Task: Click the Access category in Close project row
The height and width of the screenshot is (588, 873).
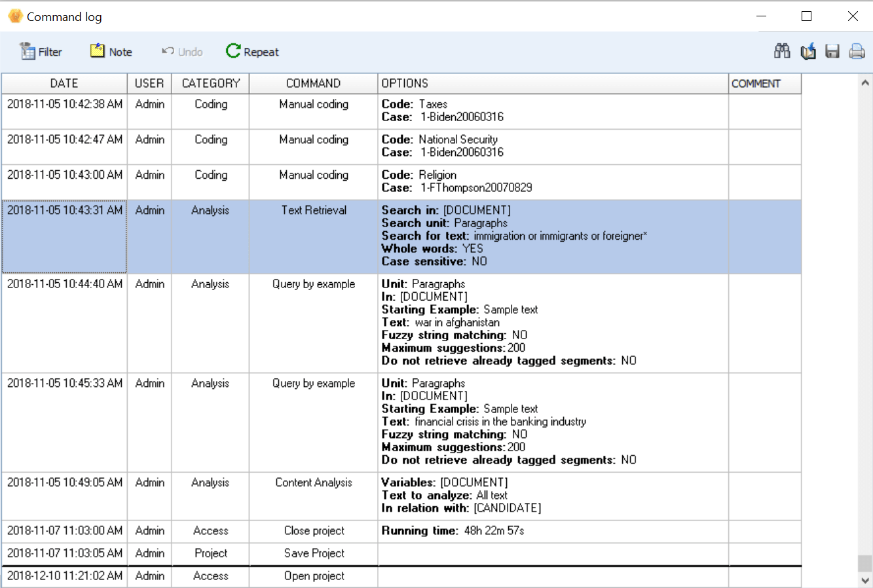Action: (211, 531)
